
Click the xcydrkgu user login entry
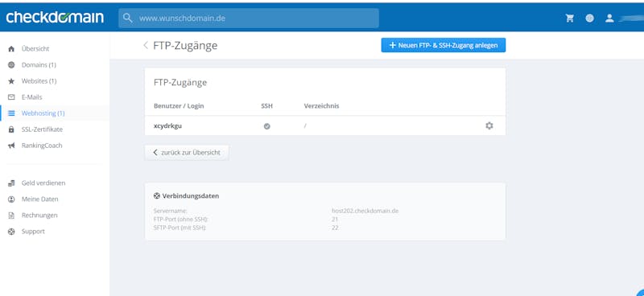(x=167, y=126)
